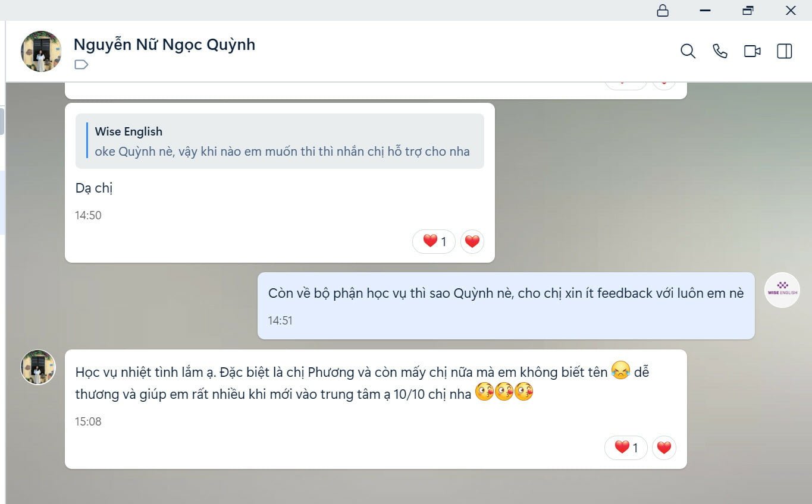Open Nguyễn Nữ Ngọc Quỳnh's header avatar
Image resolution: width=812 pixels, height=504 pixels.
(41, 51)
